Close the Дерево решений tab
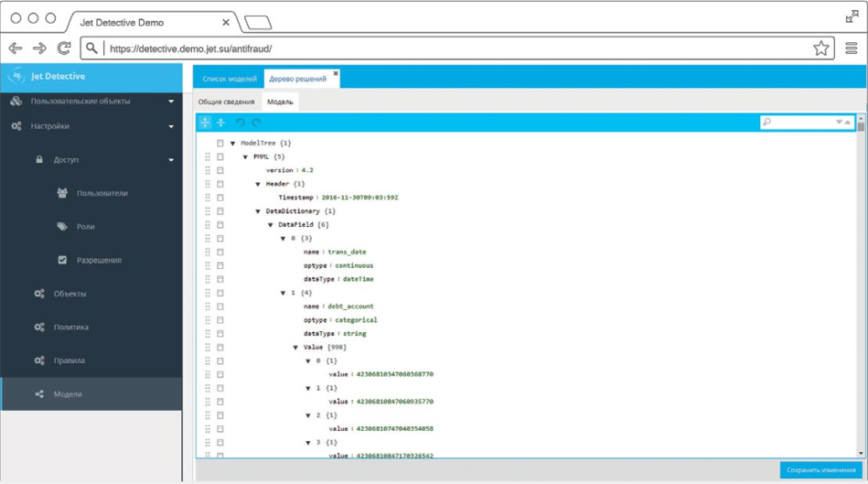This screenshot has width=868, height=484. click(x=336, y=73)
